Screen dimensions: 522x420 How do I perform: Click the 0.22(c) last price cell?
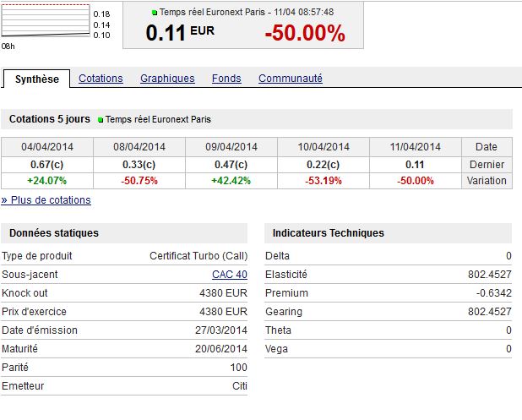324,164
